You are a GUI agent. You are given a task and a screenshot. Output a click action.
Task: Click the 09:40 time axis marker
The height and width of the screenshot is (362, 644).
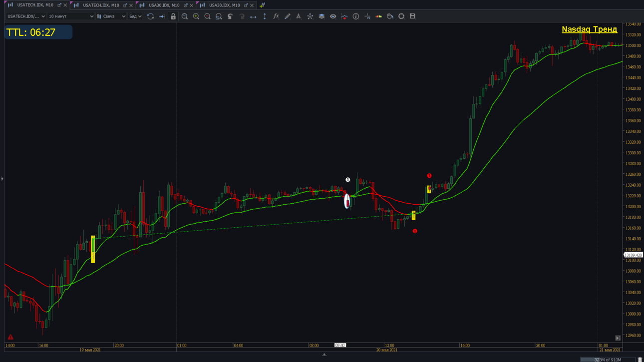coord(340,345)
